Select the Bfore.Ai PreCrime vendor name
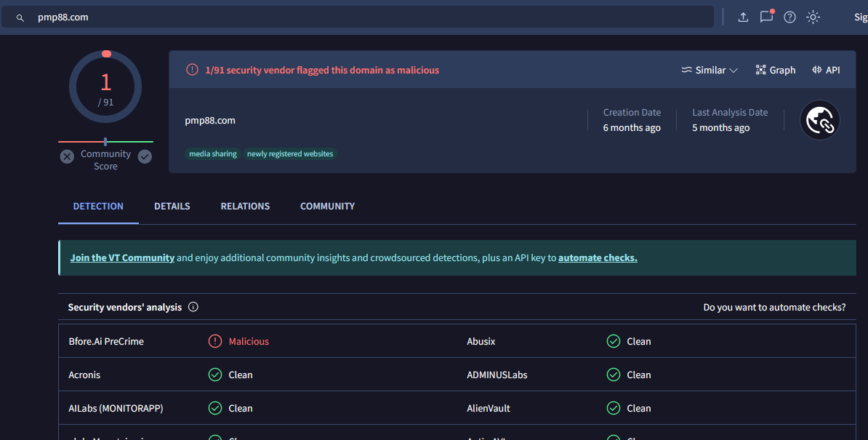The height and width of the screenshot is (440, 868). [106, 342]
